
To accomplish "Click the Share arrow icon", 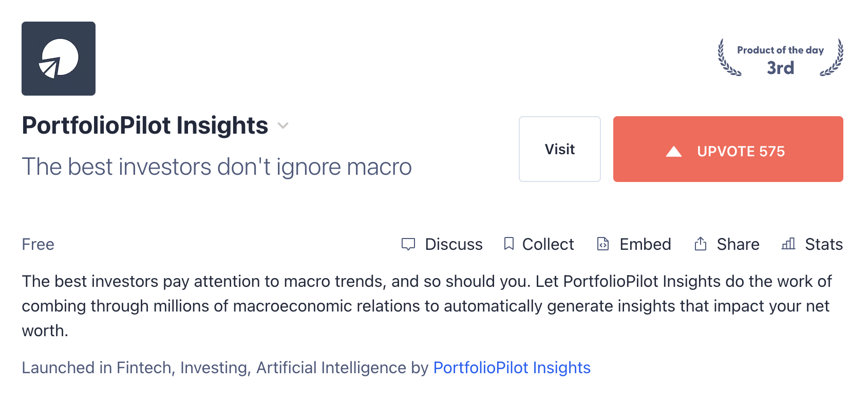I will tap(701, 244).
